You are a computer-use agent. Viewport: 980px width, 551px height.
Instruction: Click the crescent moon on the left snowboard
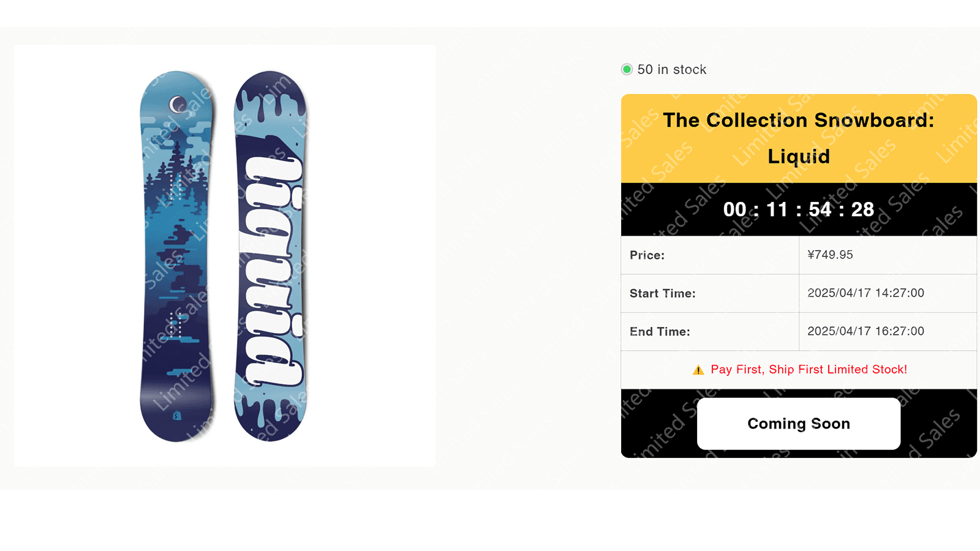178,104
